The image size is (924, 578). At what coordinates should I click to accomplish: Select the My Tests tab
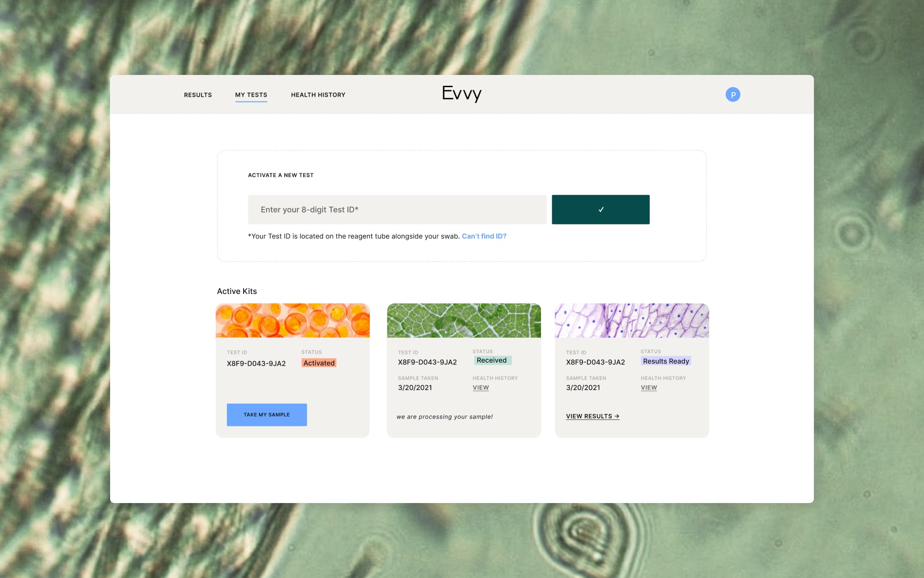(x=251, y=95)
